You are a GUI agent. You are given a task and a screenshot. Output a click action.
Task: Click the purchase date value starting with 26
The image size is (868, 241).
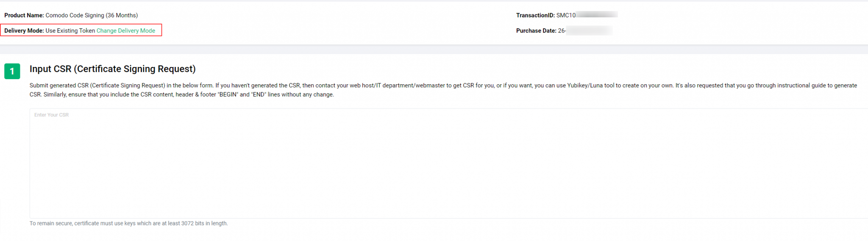click(562, 31)
